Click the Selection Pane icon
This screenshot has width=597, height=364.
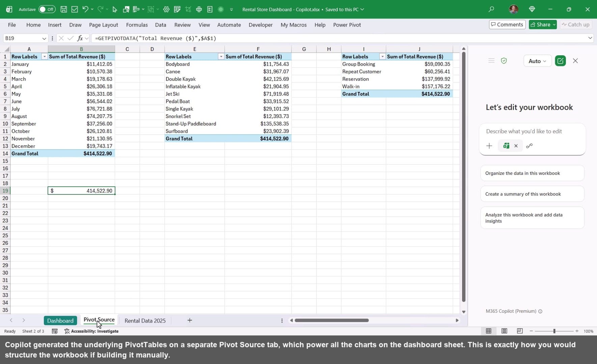coord(126,9)
